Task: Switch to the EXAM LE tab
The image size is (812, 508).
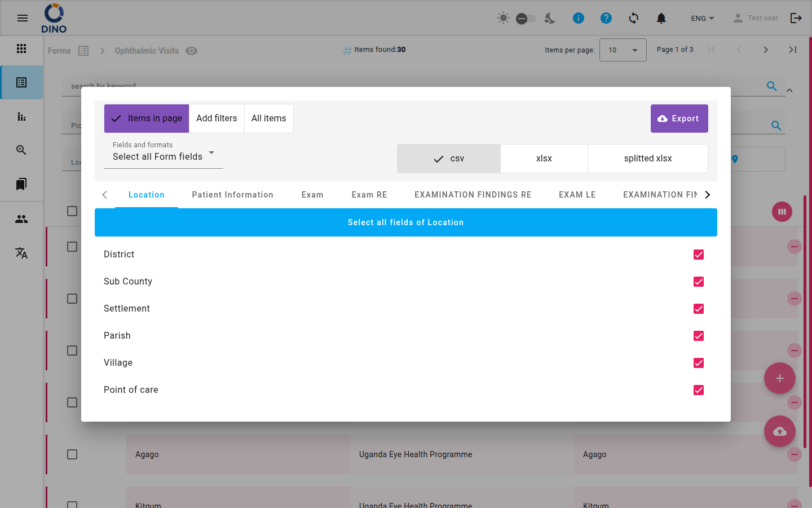Action: tap(577, 195)
